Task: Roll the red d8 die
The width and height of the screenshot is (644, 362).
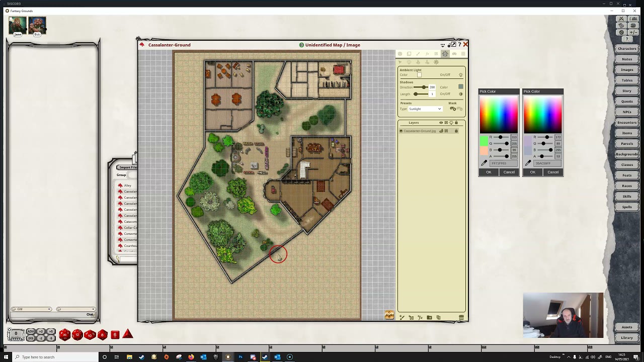Action: click(x=102, y=335)
